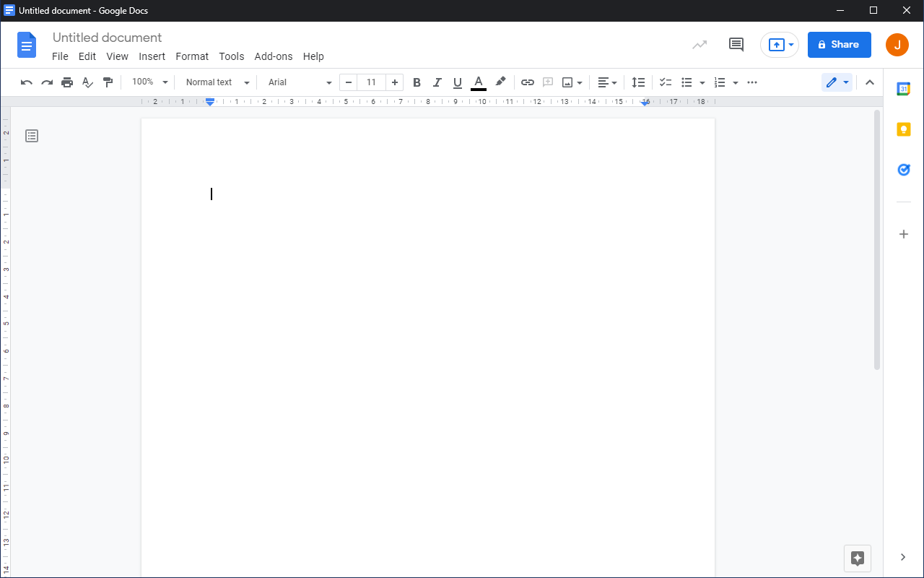This screenshot has height=578, width=924.
Task: Apply numbered list formatting
Action: point(721,82)
